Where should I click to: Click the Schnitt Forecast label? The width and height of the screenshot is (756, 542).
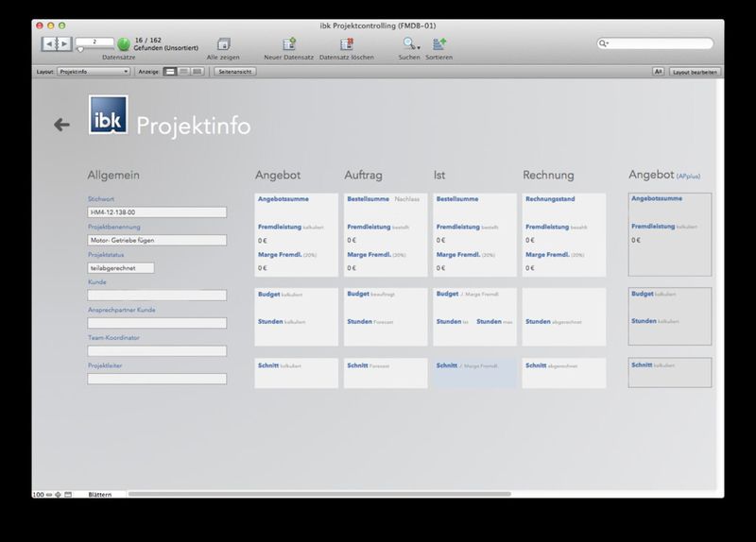pyautogui.click(x=368, y=365)
